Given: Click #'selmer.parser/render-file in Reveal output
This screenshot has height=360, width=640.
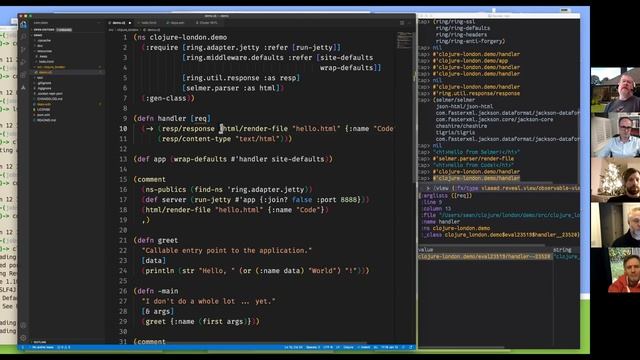Looking at the screenshot, I should tap(473, 159).
